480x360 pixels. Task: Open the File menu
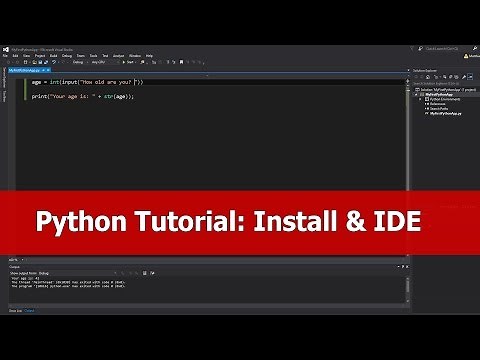tap(5, 56)
